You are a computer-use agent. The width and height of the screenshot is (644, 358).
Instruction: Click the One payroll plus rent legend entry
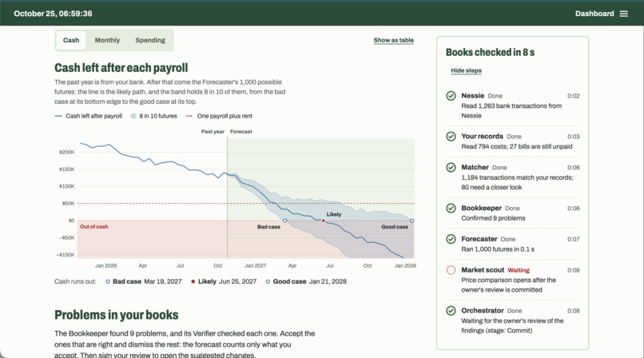tap(219, 116)
